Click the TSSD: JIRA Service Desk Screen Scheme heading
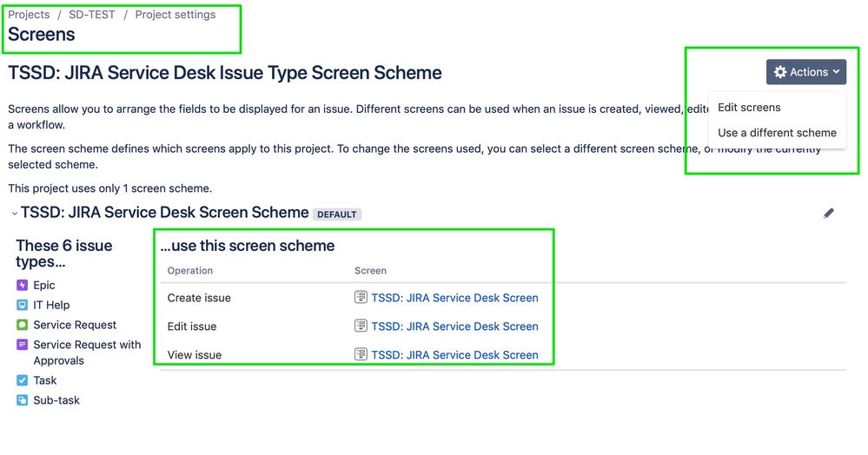The height and width of the screenshot is (455, 868). point(164,213)
